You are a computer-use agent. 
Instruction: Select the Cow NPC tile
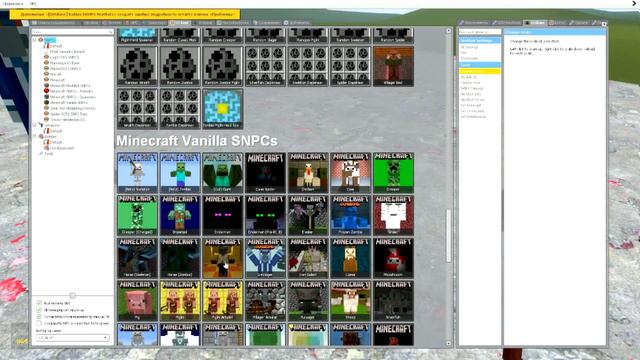(x=351, y=173)
